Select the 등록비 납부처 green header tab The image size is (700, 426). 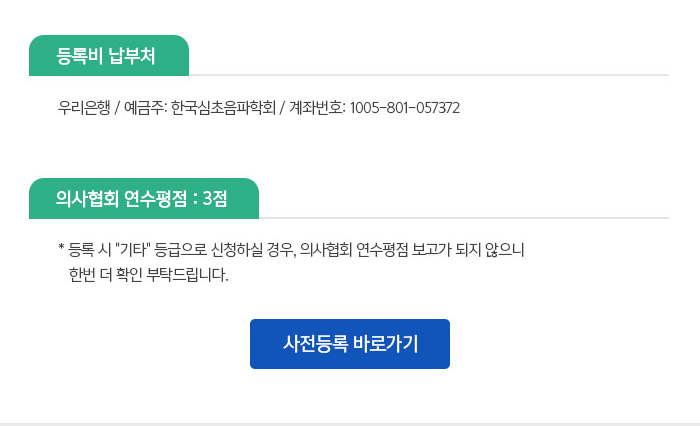click(109, 55)
